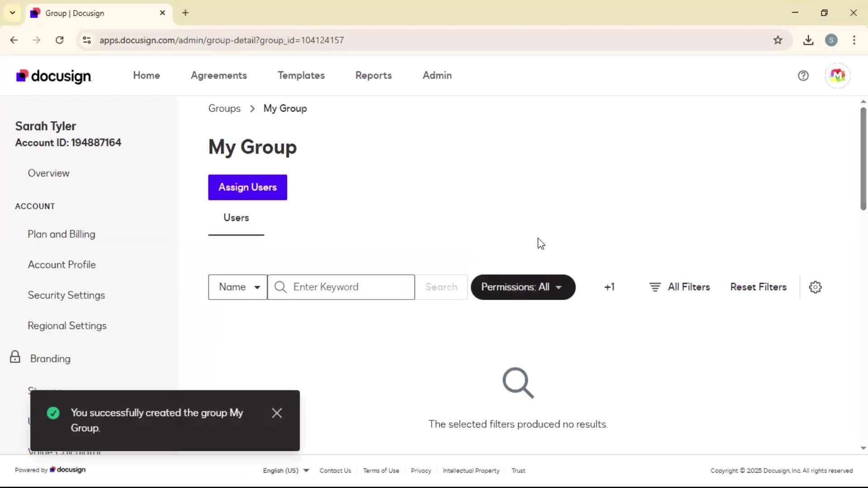Click Contact Us in footer

click(335, 470)
